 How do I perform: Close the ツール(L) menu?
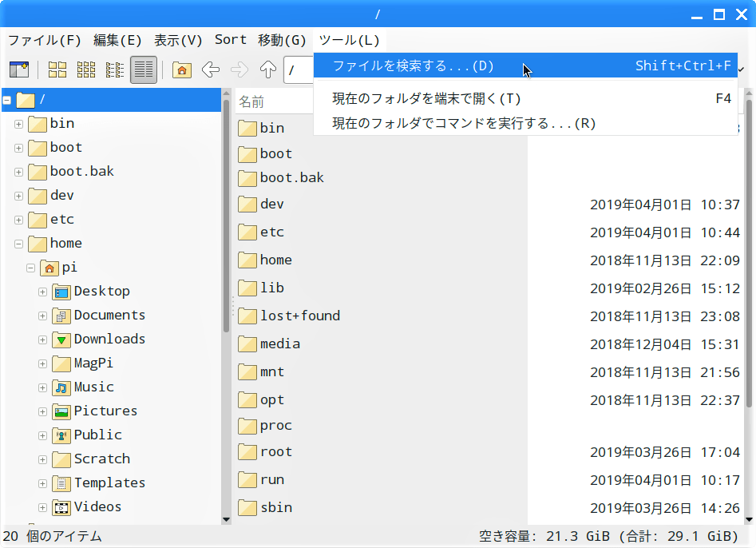click(x=349, y=40)
